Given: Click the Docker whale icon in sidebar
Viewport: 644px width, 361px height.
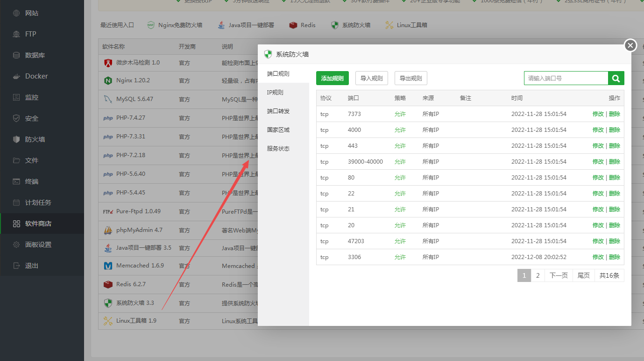Looking at the screenshot, I should pyautogui.click(x=16, y=76).
